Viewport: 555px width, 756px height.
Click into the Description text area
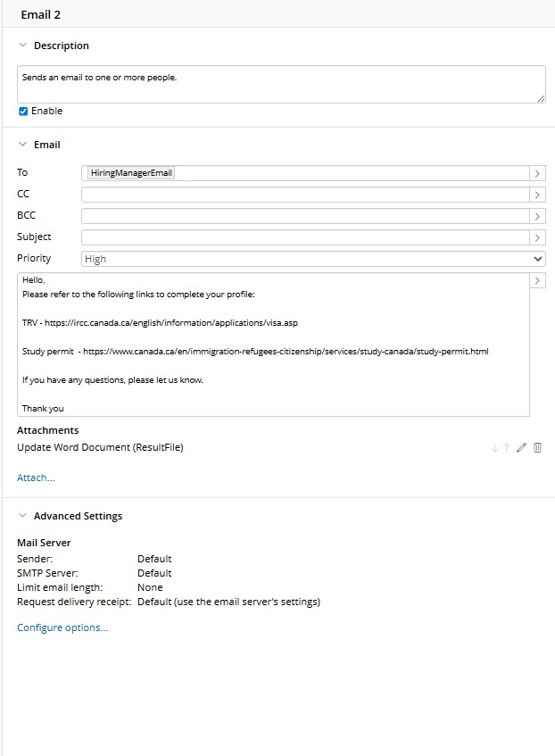pos(282,85)
